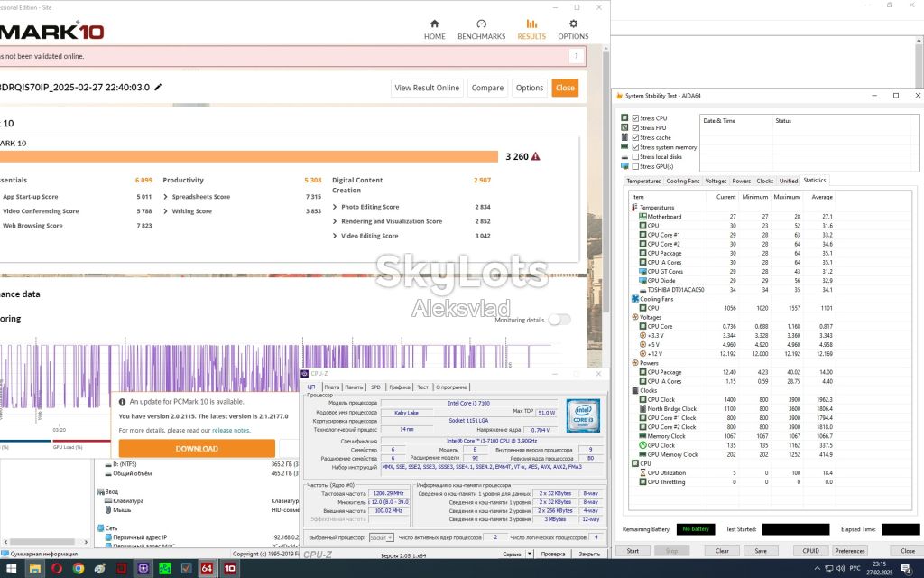The image size is (924, 578).
Task: Expand the Writing Score row
Action: point(166,211)
